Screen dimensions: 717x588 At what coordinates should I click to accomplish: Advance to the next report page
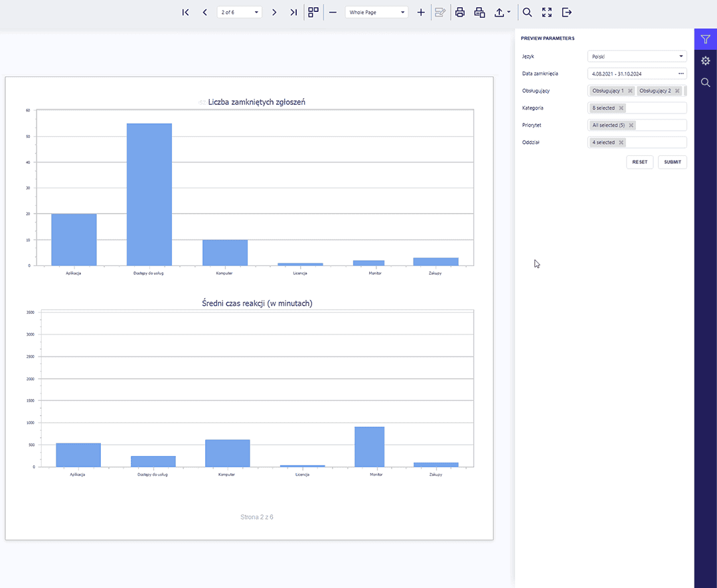point(274,12)
